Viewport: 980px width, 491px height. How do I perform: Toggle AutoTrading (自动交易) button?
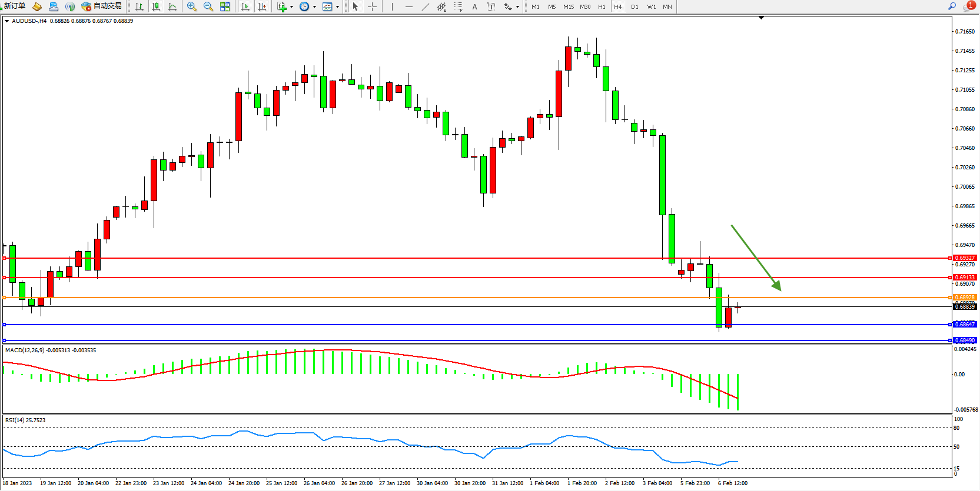tap(102, 6)
